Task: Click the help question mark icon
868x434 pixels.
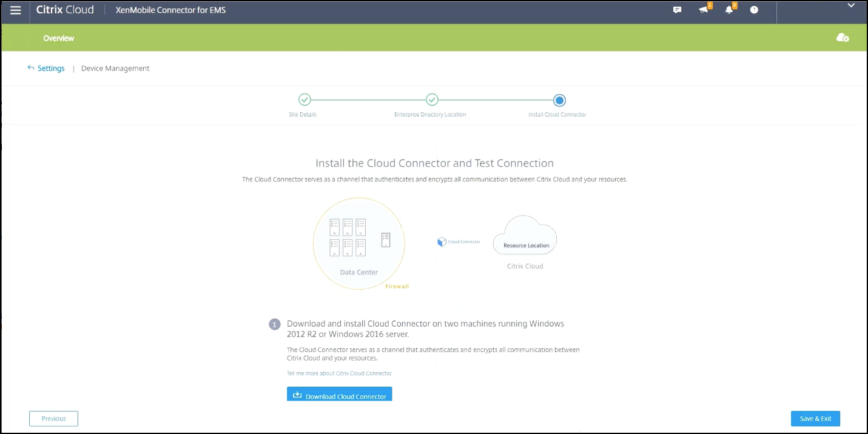Action: [x=754, y=10]
